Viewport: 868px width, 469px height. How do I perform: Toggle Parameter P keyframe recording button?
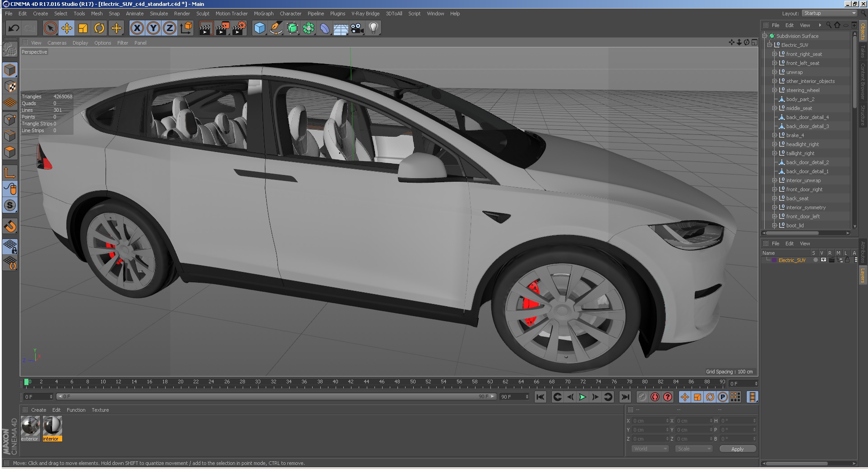723,397
